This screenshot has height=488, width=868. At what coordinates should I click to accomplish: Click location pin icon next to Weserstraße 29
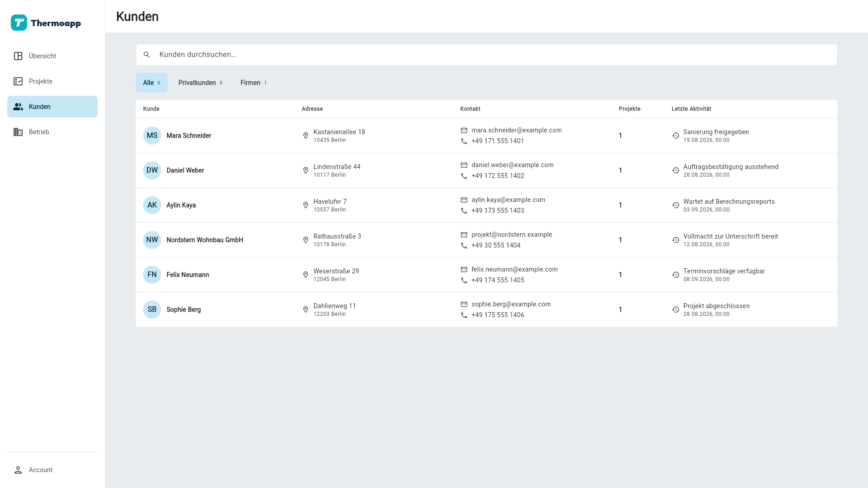point(306,275)
